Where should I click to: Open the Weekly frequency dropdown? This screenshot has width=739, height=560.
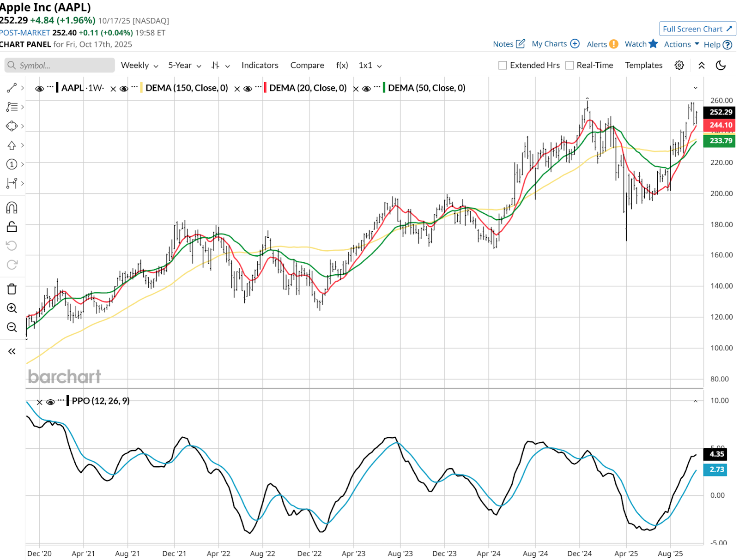click(139, 66)
